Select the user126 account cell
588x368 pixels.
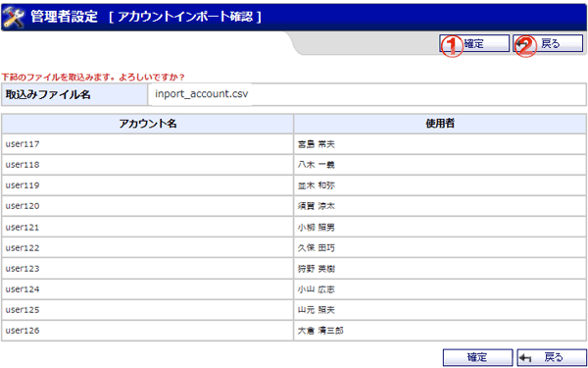point(148,331)
